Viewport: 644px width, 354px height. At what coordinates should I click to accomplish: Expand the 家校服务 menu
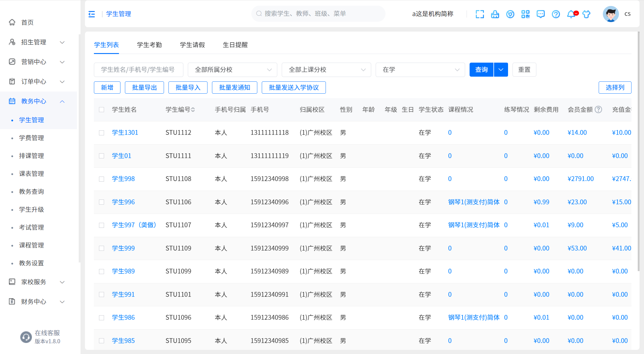tap(62, 282)
